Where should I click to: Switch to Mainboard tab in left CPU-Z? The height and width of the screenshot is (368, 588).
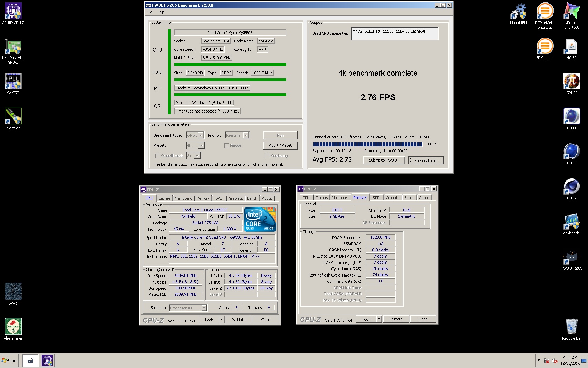click(x=183, y=198)
